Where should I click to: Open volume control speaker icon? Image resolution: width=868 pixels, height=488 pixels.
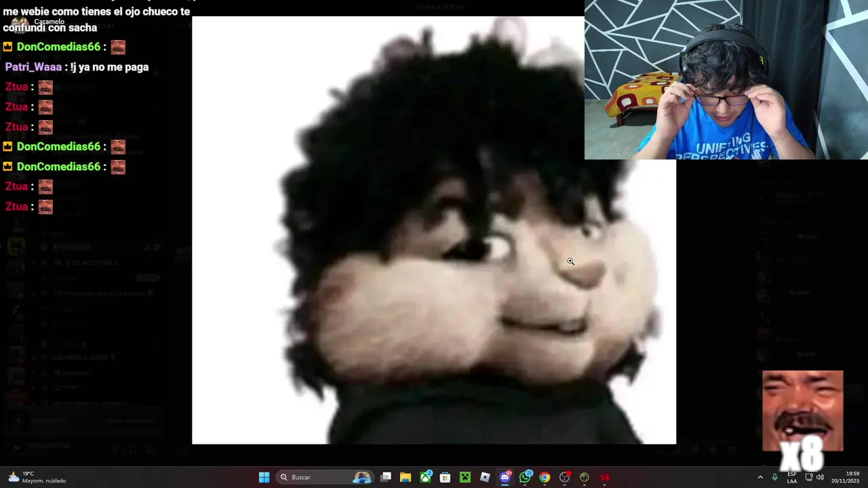tap(820, 477)
